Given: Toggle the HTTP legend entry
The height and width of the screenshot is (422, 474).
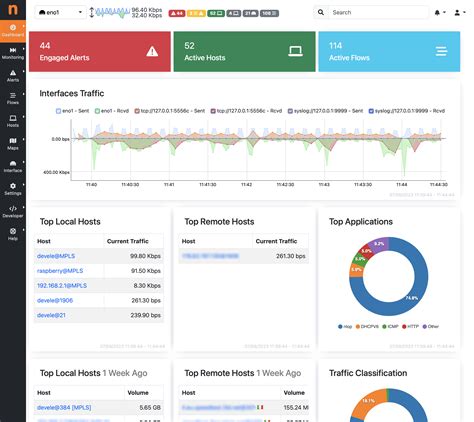Looking at the screenshot, I should pyautogui.click(x=410, y=326).
